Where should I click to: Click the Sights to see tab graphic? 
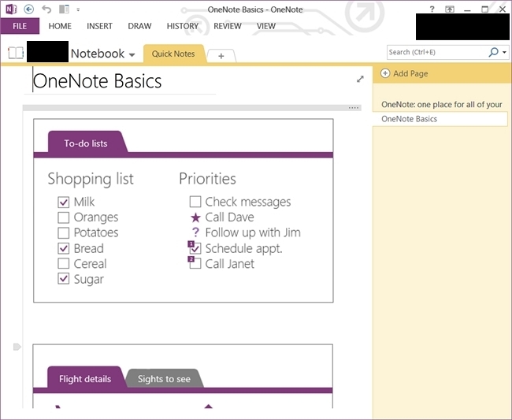[165, 379]
